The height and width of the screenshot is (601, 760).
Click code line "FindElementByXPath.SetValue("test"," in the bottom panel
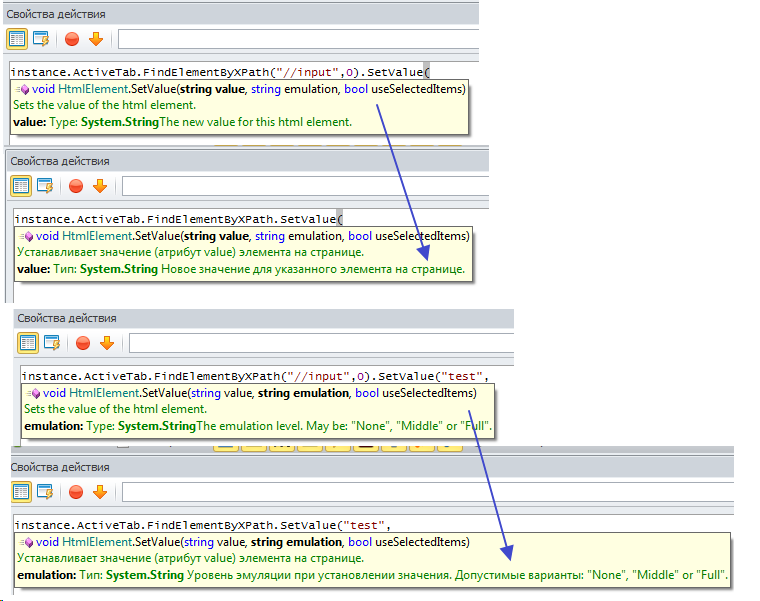pyautogui.click(x=202, y=525)
